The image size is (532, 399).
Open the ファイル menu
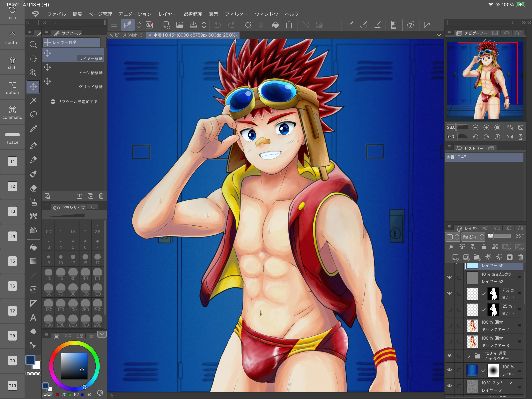(56, 14)
